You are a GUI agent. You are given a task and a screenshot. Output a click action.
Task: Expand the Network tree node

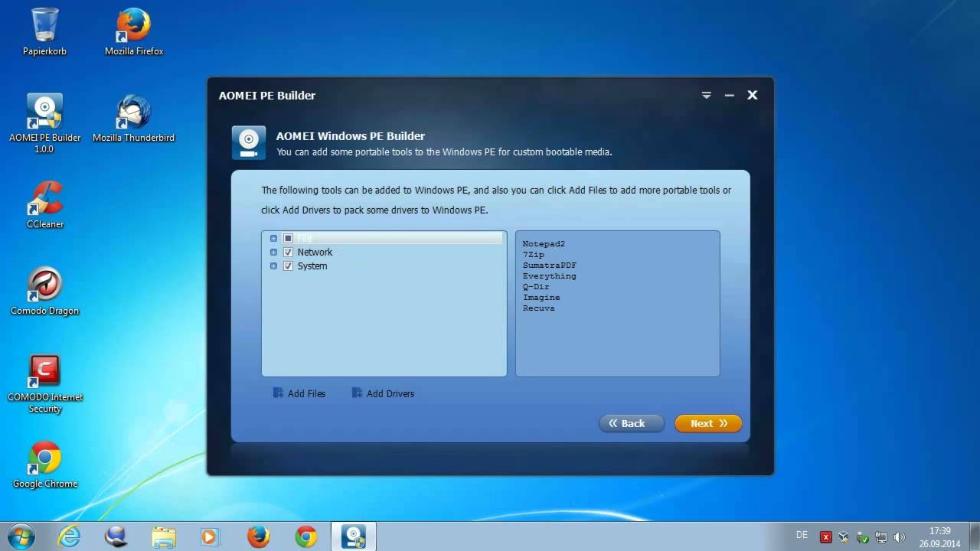(x=273, y=252)
